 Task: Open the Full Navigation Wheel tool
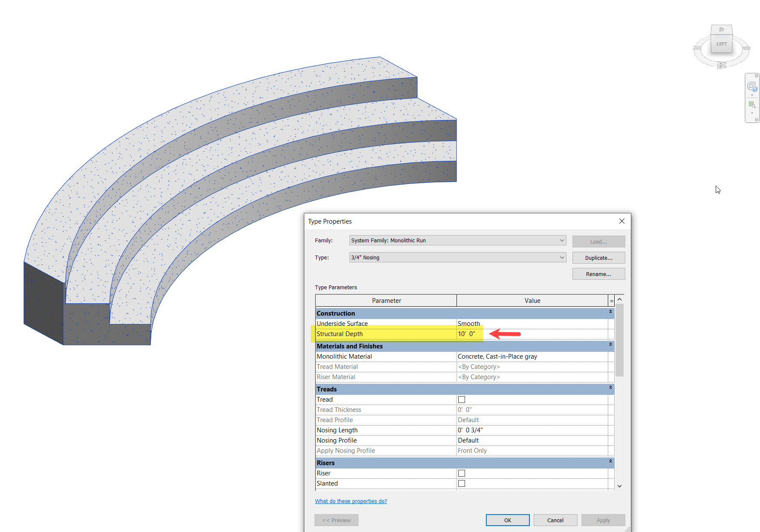[752, 86]
